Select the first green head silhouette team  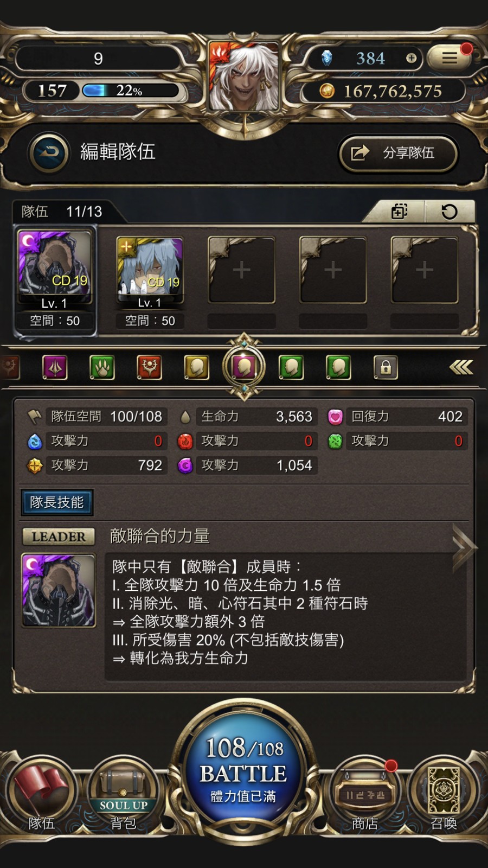(x=291, y=368)
